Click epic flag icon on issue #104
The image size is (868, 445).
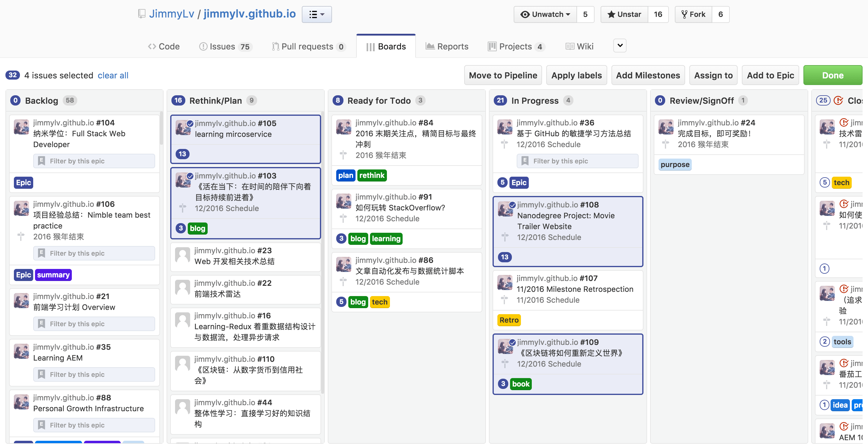41,161
